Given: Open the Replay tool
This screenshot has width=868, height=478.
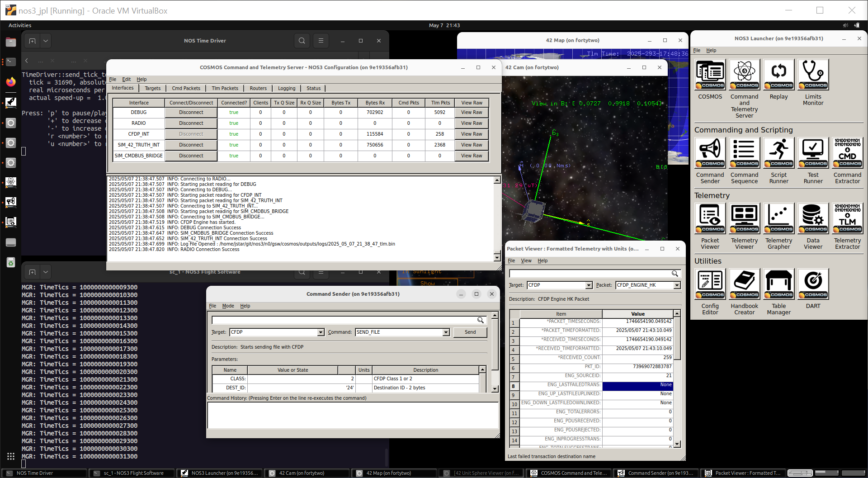Looking at the screenshot, I should click(778, 75).
